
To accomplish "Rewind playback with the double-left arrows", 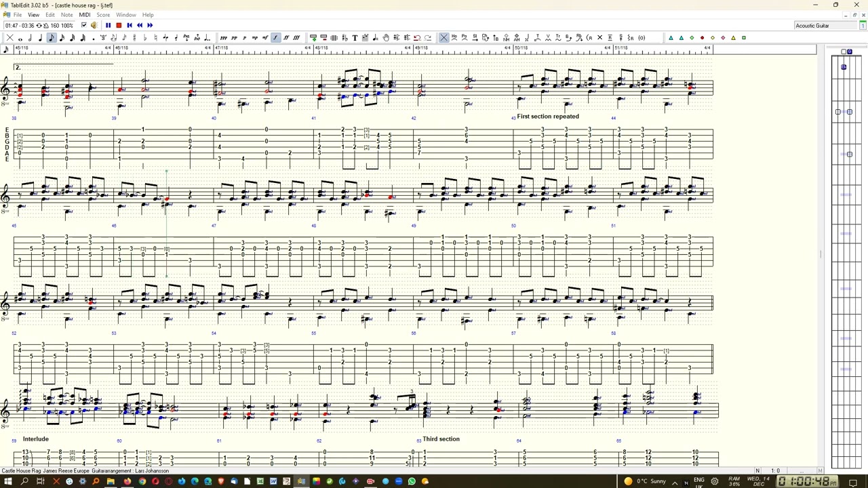I will point(140,26).
